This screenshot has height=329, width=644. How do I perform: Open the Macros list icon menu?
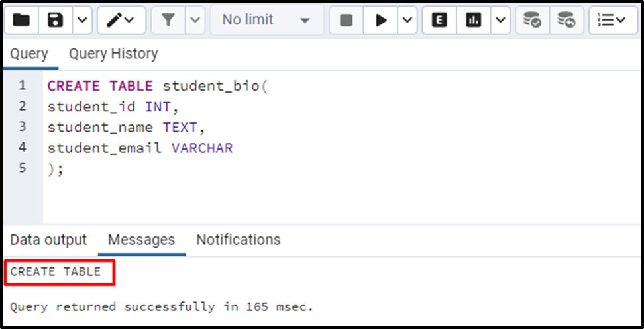coord(614,20)
